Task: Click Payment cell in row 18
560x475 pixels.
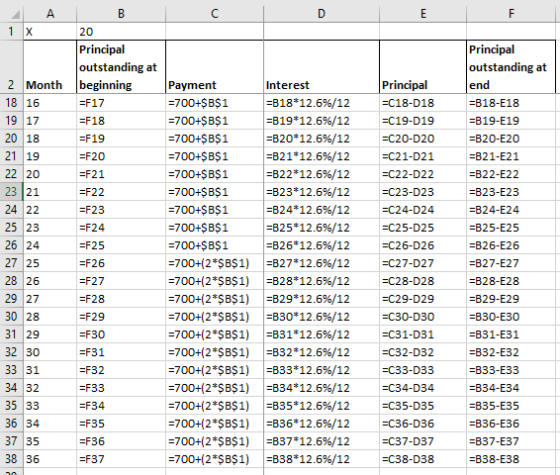Action: tap(214, 103)
